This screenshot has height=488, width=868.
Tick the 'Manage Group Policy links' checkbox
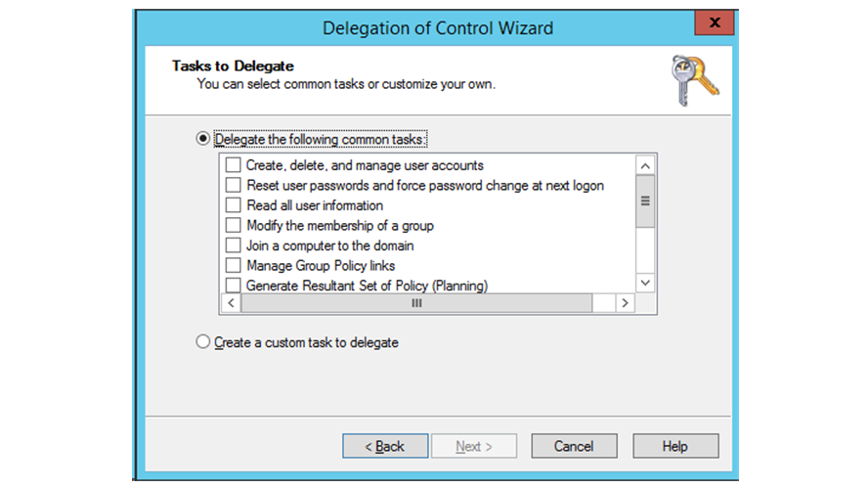(233, 265)
